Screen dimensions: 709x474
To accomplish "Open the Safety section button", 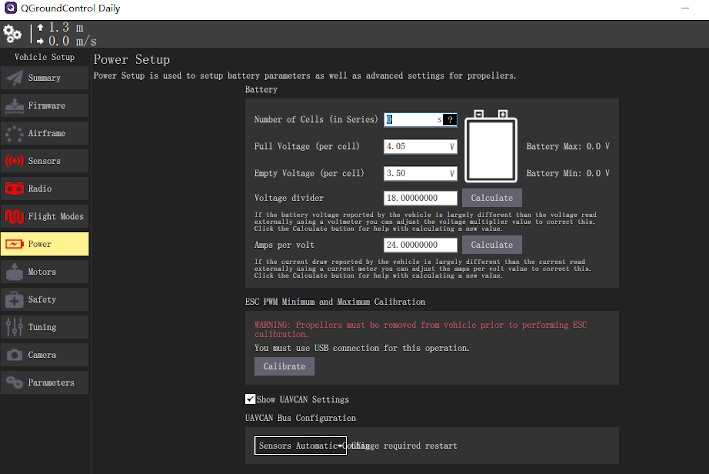I will pos(45,299).
